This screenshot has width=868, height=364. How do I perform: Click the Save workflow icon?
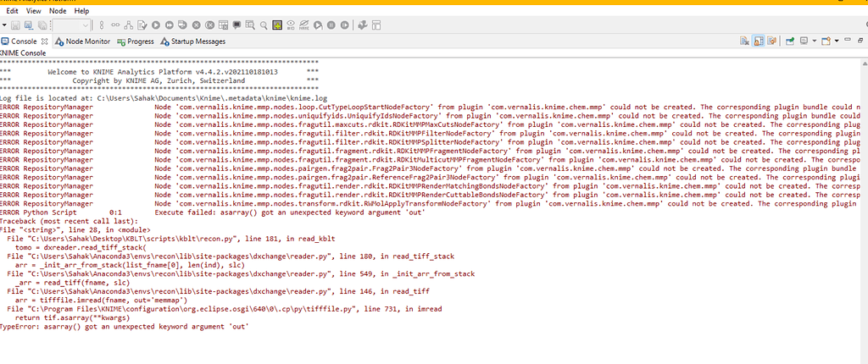click(15, 26)
